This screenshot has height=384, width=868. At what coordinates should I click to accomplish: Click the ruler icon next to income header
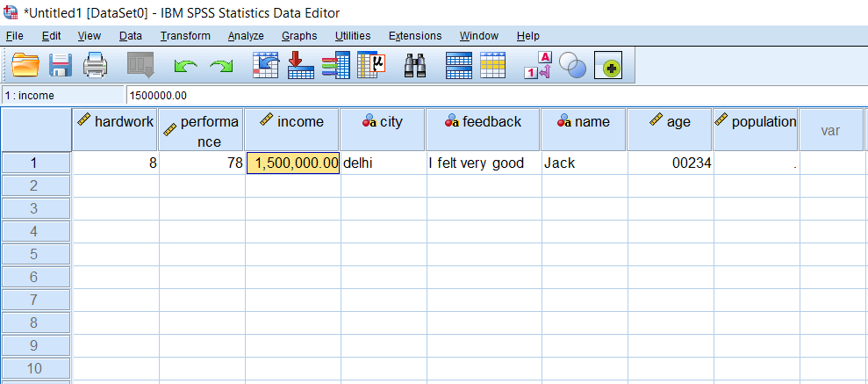pos(266,120)
